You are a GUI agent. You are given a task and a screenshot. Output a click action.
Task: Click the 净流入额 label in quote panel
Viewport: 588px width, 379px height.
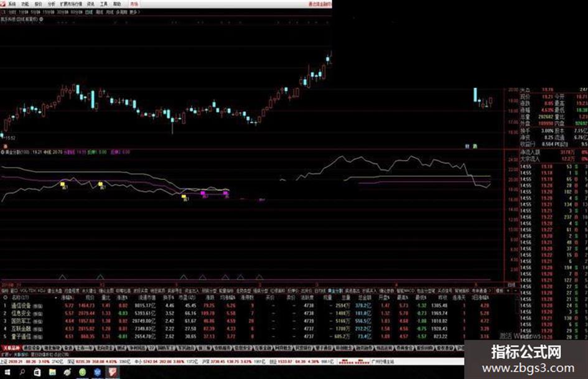pos(530,152)
